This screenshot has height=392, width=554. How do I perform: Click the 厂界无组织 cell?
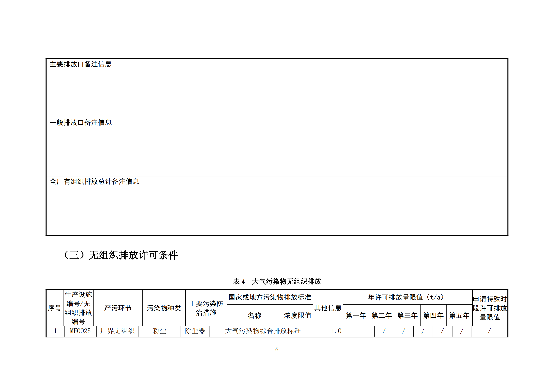(117, 331)
